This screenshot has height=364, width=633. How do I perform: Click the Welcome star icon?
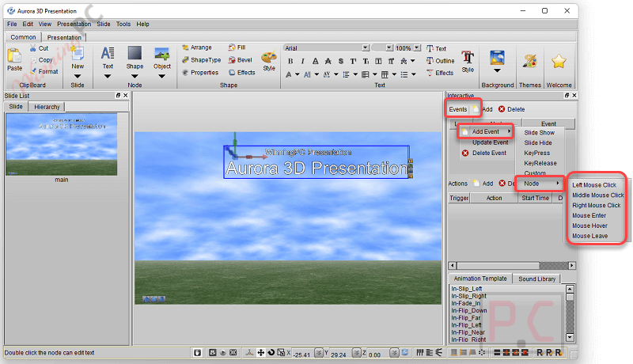pyautogui.click(x=559, y=62)
